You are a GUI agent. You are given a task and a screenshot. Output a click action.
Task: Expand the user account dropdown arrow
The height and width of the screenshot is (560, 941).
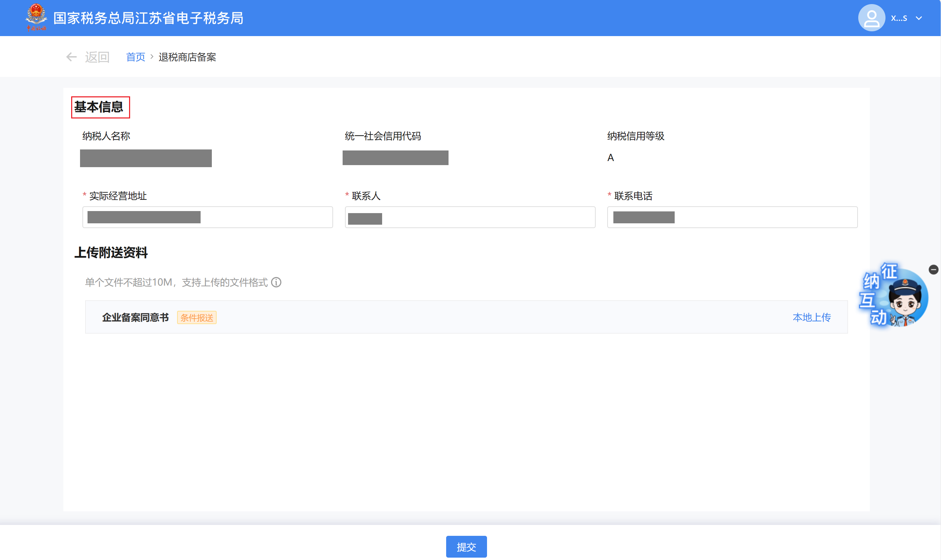point(919,18)
